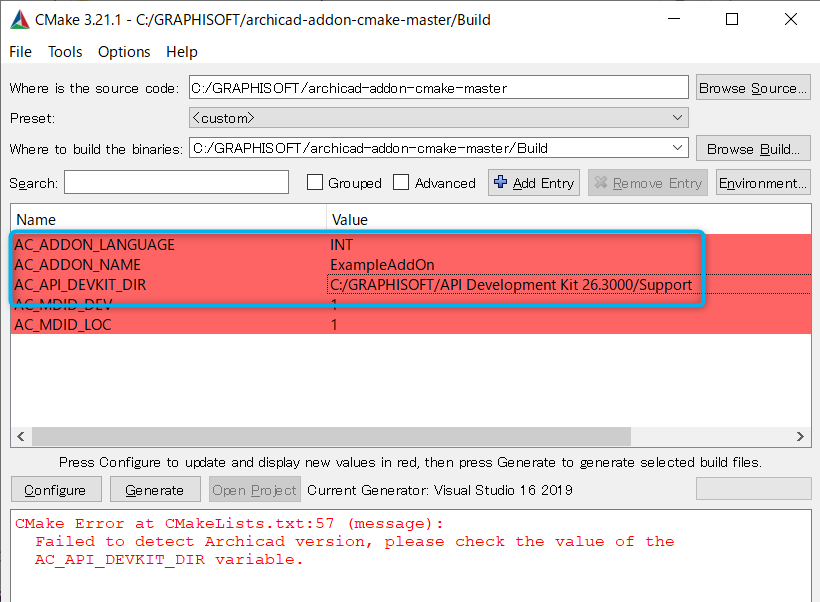Click the right arrow of horizontal scrollbar
This screenshot has width=820, height=602.
799,436
